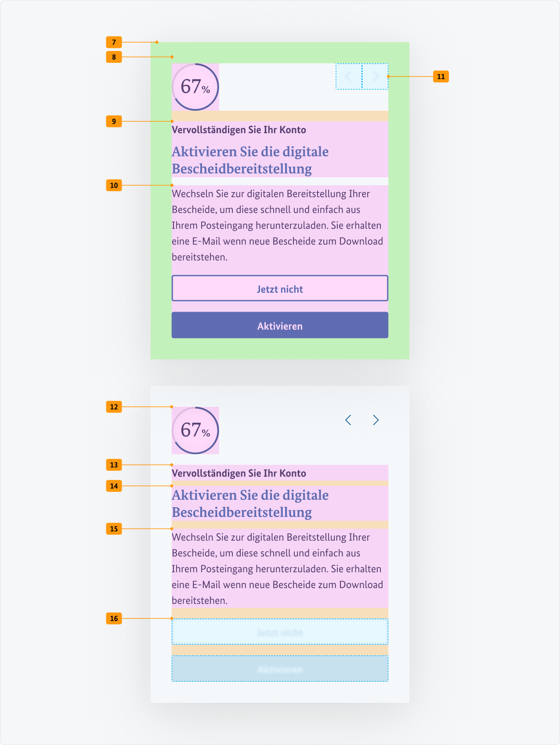The height and width of the screenshot is (745, 560).
Task: Click annotation marker 7 at the top left
Action: [x=114, y=42]
